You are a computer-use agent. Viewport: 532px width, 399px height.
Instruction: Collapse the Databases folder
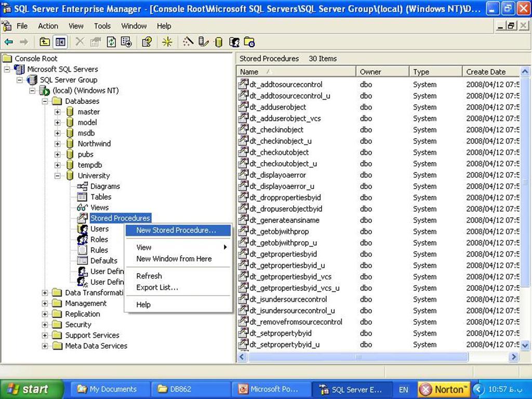coord(45,101)
